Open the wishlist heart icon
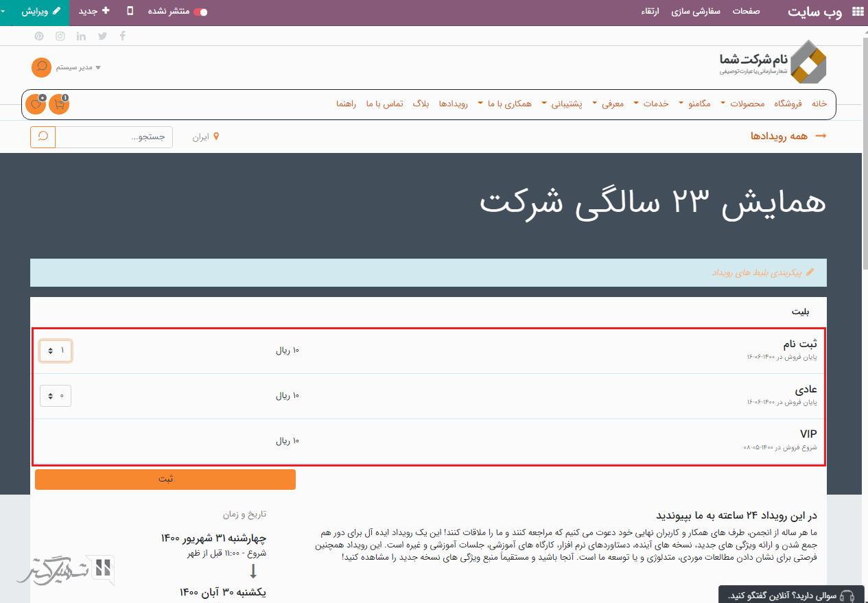This screenshot has height=603, width=868. click(36, 104)
